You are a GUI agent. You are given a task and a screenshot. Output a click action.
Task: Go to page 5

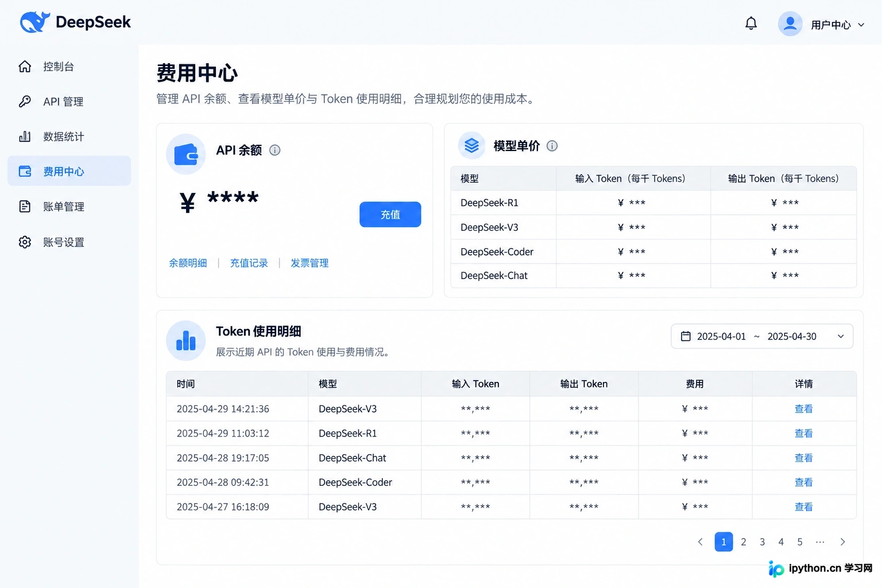[800, 542]
